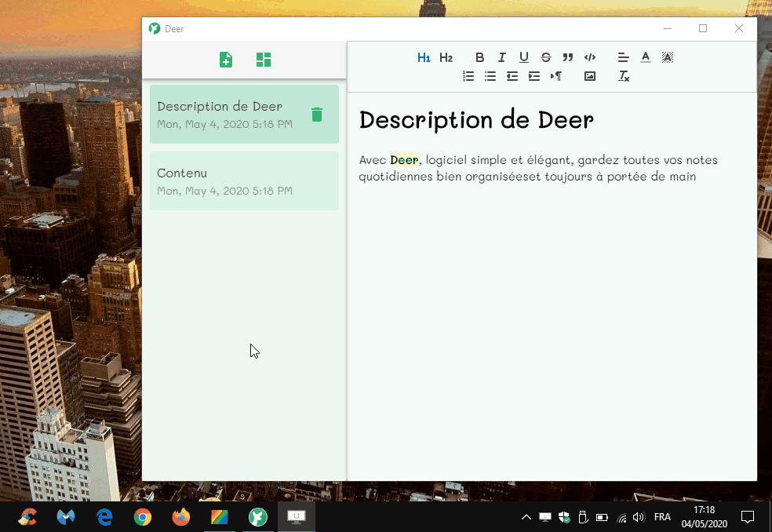Switch the FRA input language
Viewport: 772px width, 532px height.
[x=662, y=517]
